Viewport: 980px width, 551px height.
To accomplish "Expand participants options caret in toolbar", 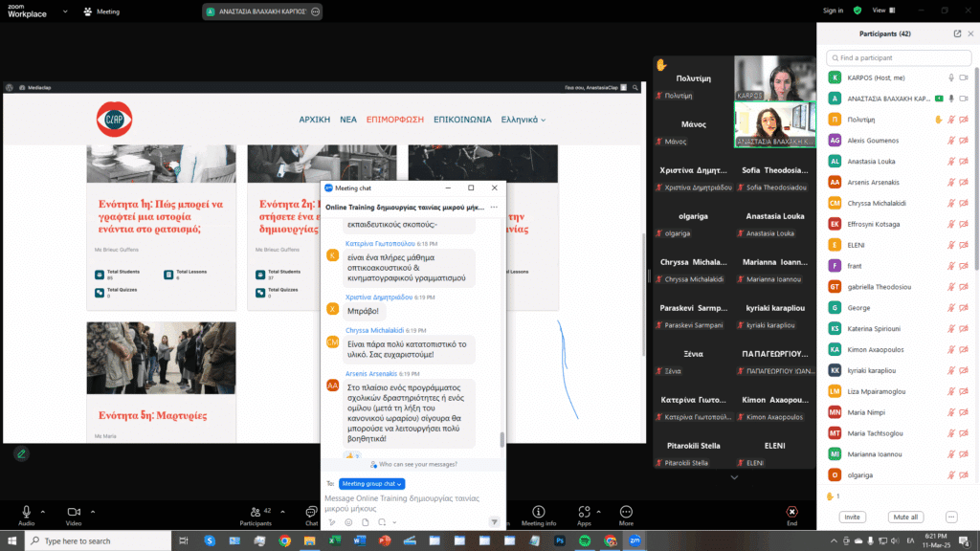I will tap(282, 512).
